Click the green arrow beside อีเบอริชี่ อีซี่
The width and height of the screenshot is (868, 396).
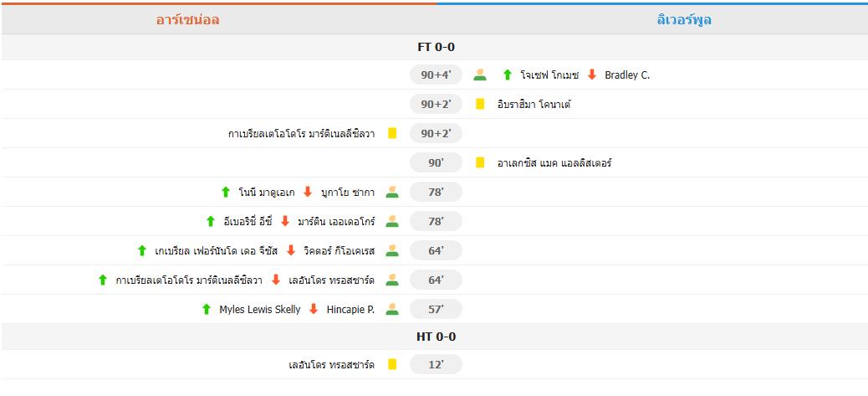pyautogui.click(x=211, y=222)
